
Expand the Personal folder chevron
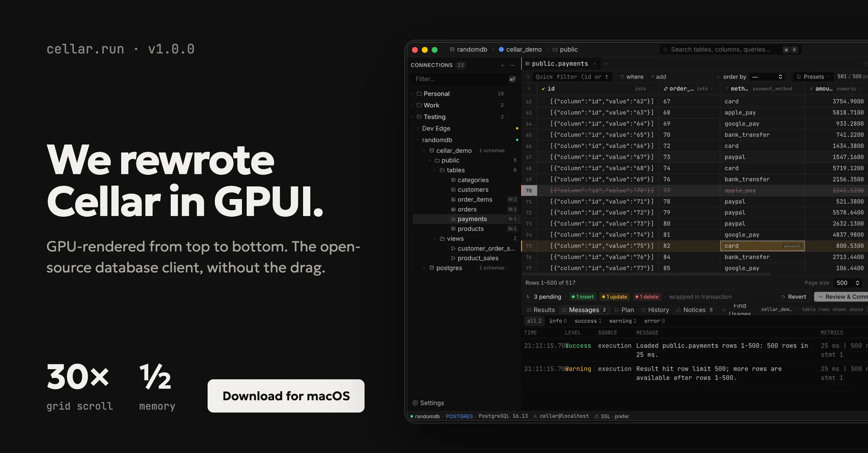(x=412, y=94)
